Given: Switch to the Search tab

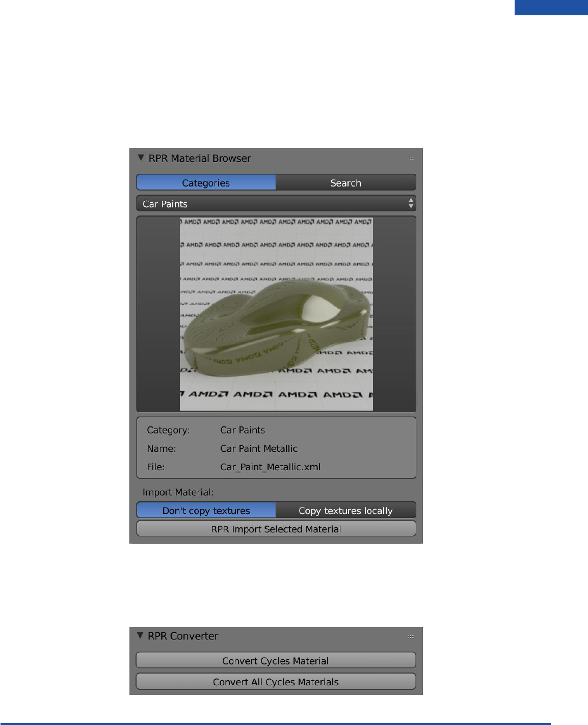Looking at the screenshot, I should (346, 182).
